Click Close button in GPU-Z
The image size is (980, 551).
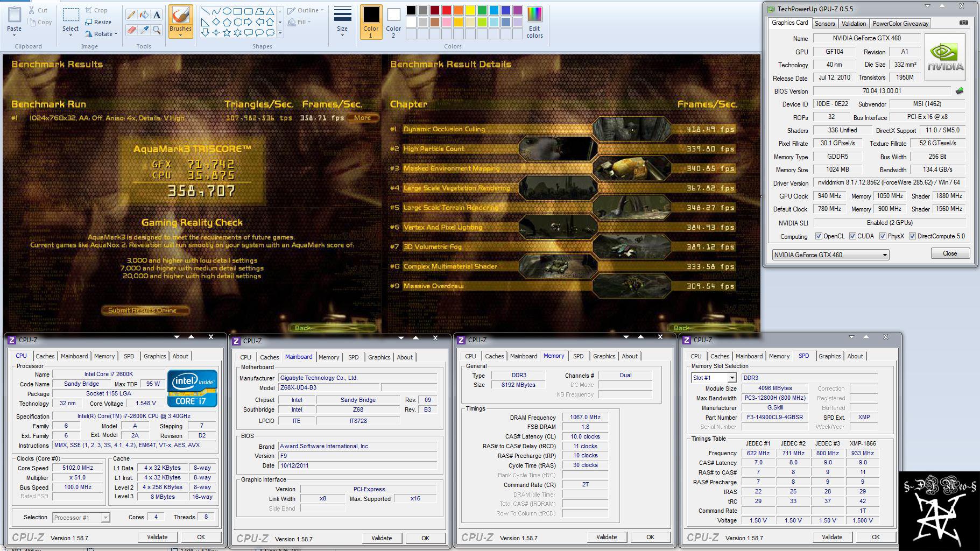(x=950, y=253)
